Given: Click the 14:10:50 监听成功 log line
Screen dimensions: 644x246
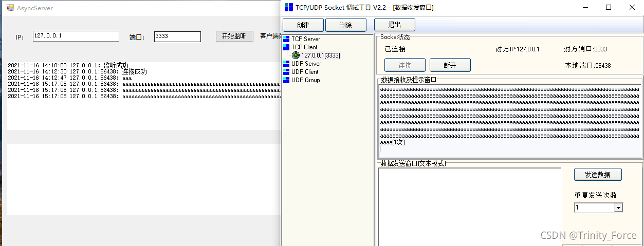Looking at the screenshot, I should click(x=68, y=66).
